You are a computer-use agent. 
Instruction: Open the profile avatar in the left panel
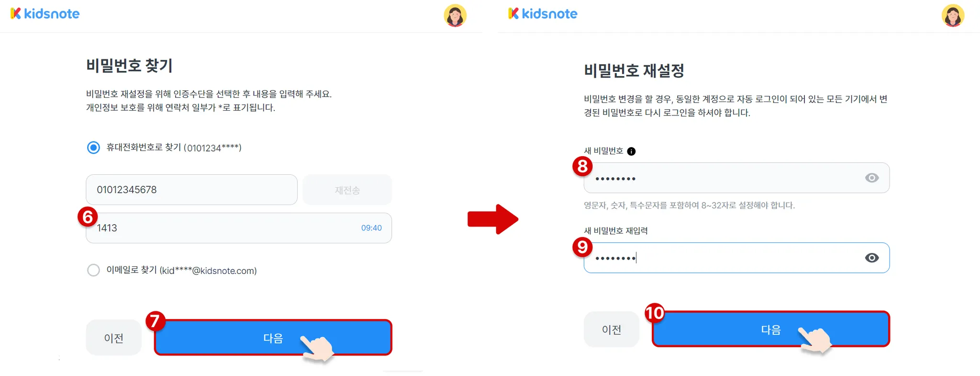coord(455,15)
